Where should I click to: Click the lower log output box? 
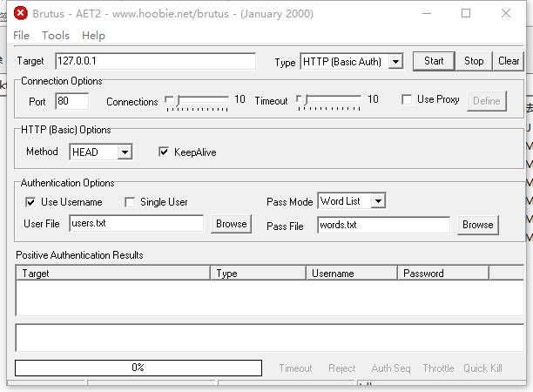pyautogui.click(x=270, y=338)
